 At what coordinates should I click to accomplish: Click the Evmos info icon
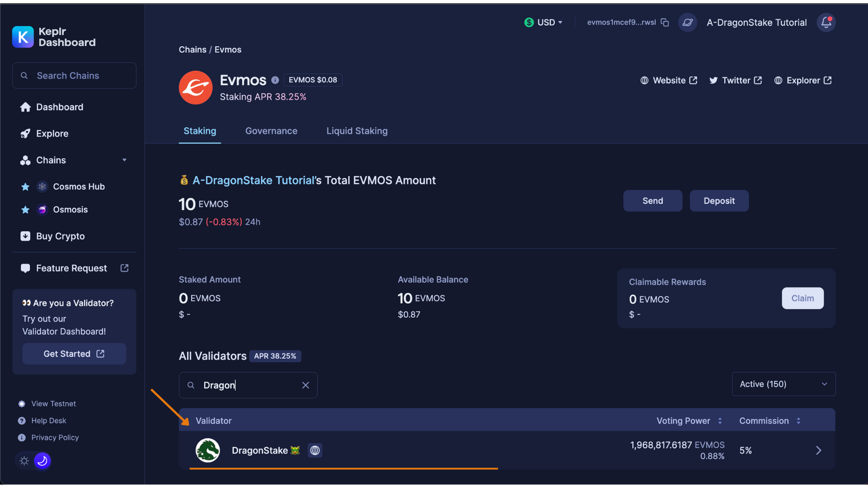click(275, 80)
